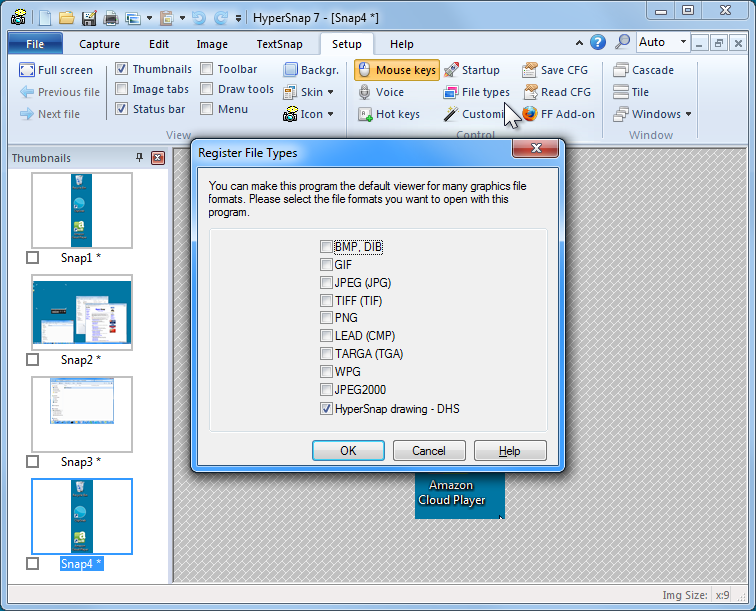Click Cancel in the dialog
Viewport: 756px width, 611px height.
[x=429, y=451]
